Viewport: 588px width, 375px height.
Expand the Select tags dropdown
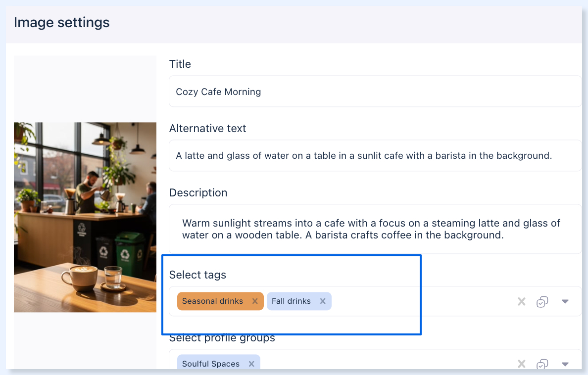point(565,301)
